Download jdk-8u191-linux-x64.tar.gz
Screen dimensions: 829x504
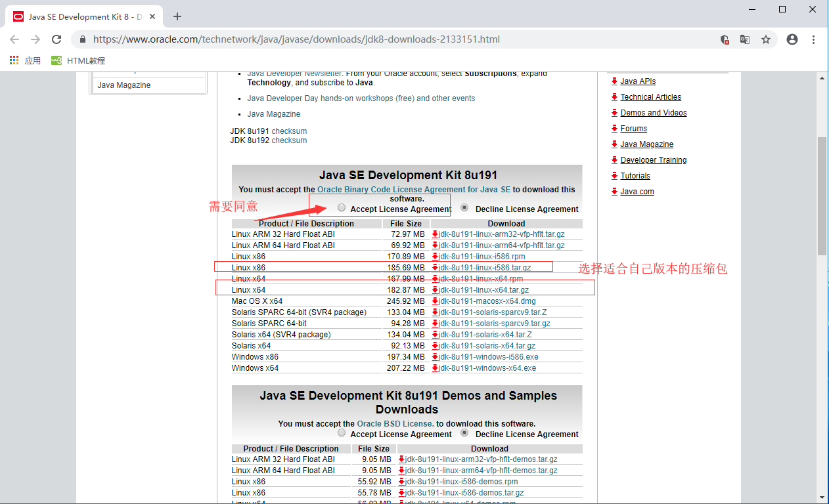483,290
